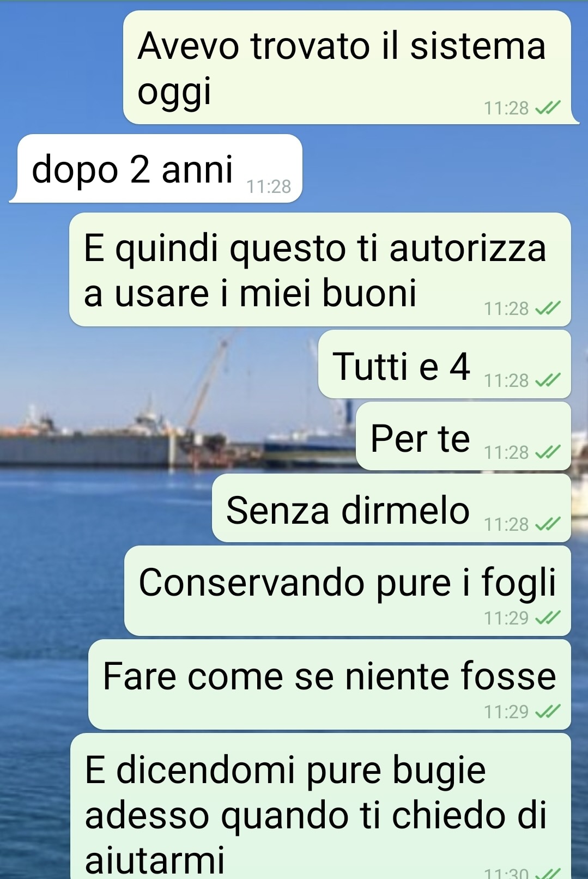Tap double-check ticks on "Tutti e 4" message
This screenshot has width=588, height=879.
(x=547, y=380)
